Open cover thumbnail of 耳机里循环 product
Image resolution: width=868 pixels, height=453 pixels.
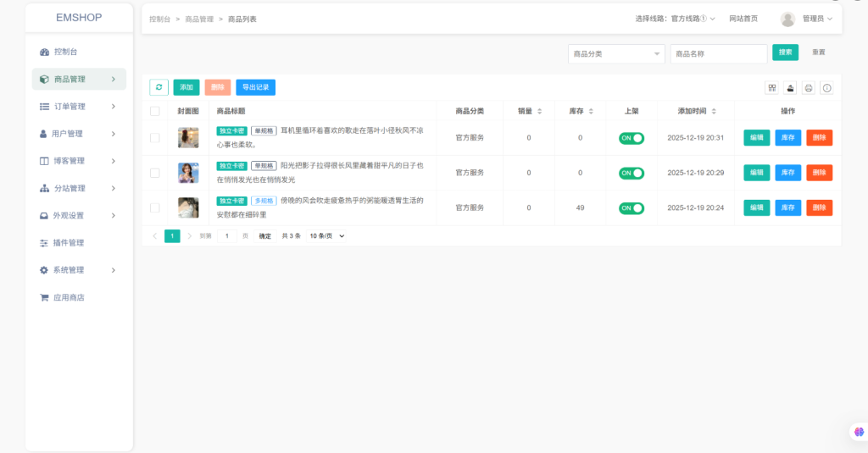coord(188,138)
